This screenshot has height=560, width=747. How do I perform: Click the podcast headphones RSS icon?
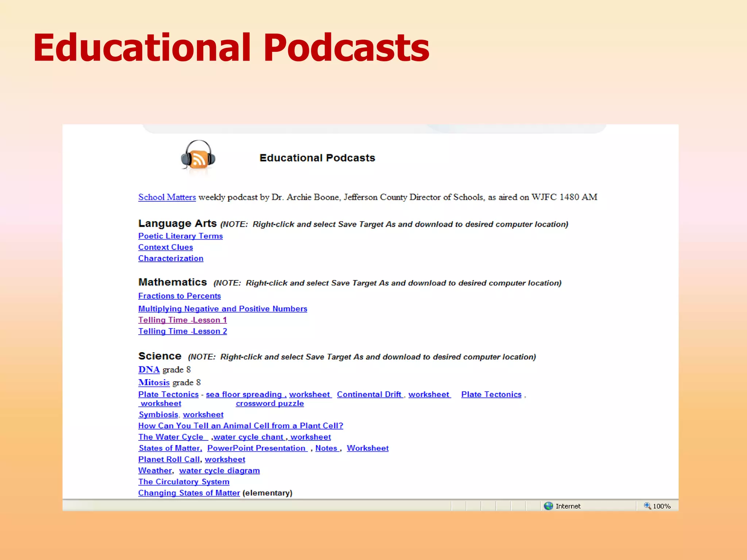click(198, 156)
